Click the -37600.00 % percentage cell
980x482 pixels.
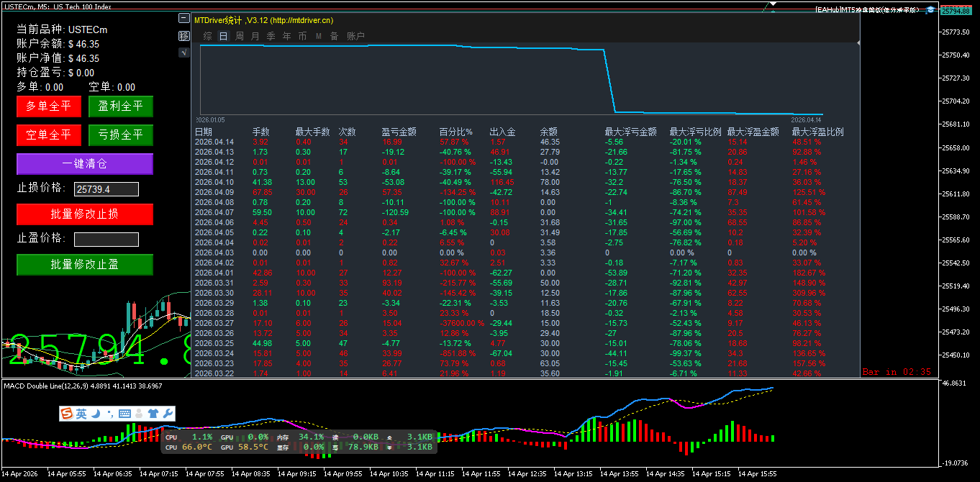462,324
